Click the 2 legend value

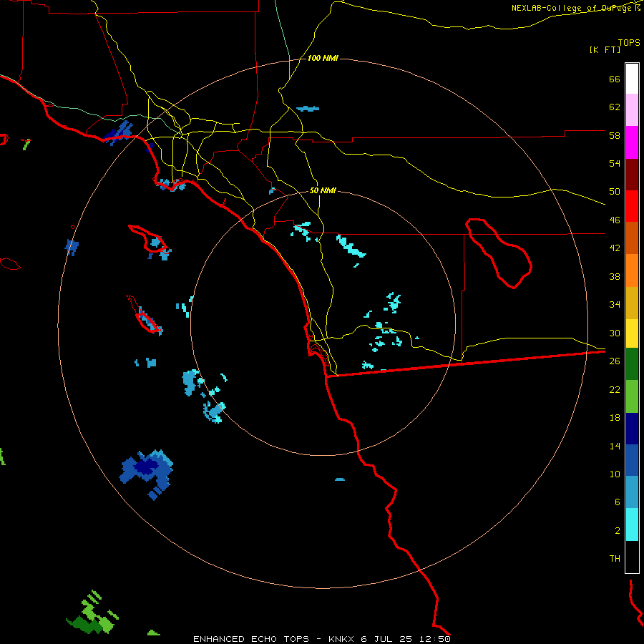[x=617, y=531]
